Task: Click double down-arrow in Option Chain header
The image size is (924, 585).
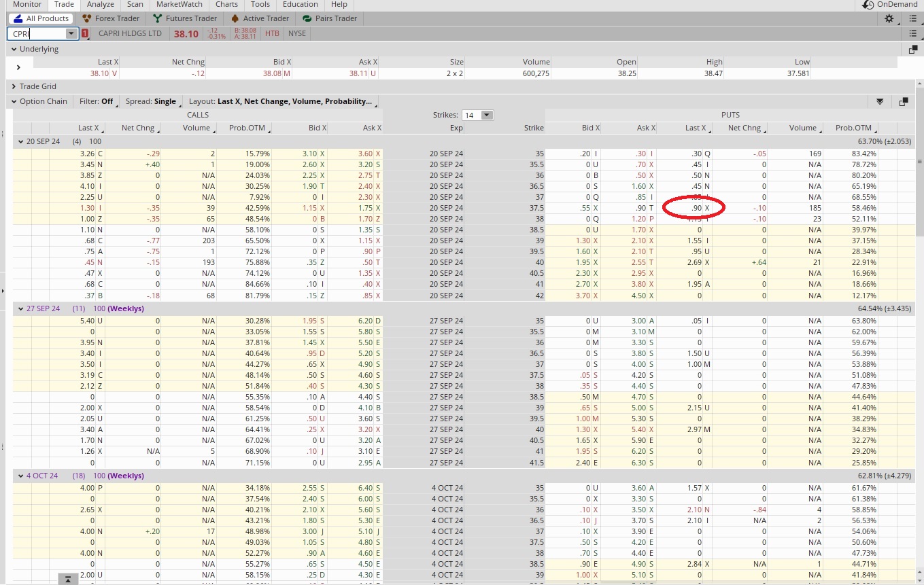Action: [x=880, y=101]
